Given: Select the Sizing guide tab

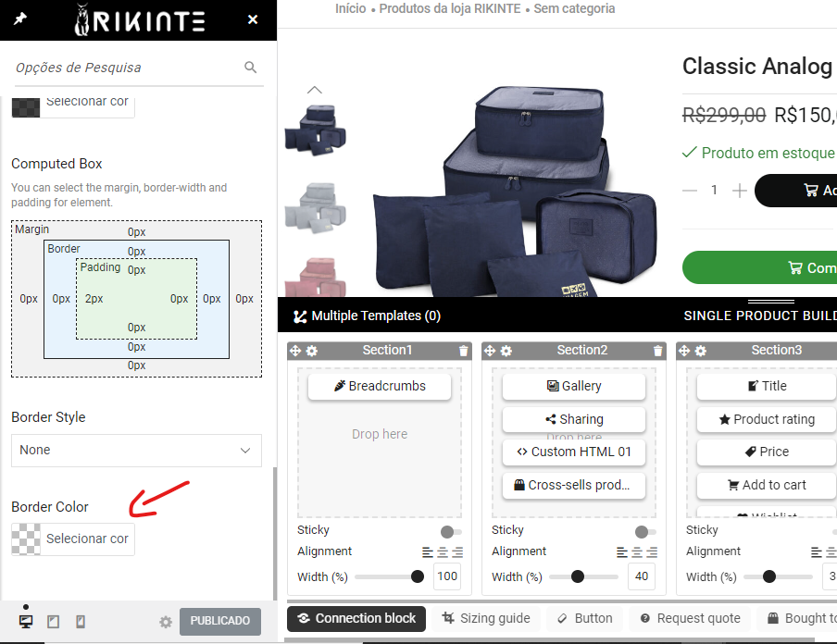Looking at the screenshot, I should pos(486,619).
